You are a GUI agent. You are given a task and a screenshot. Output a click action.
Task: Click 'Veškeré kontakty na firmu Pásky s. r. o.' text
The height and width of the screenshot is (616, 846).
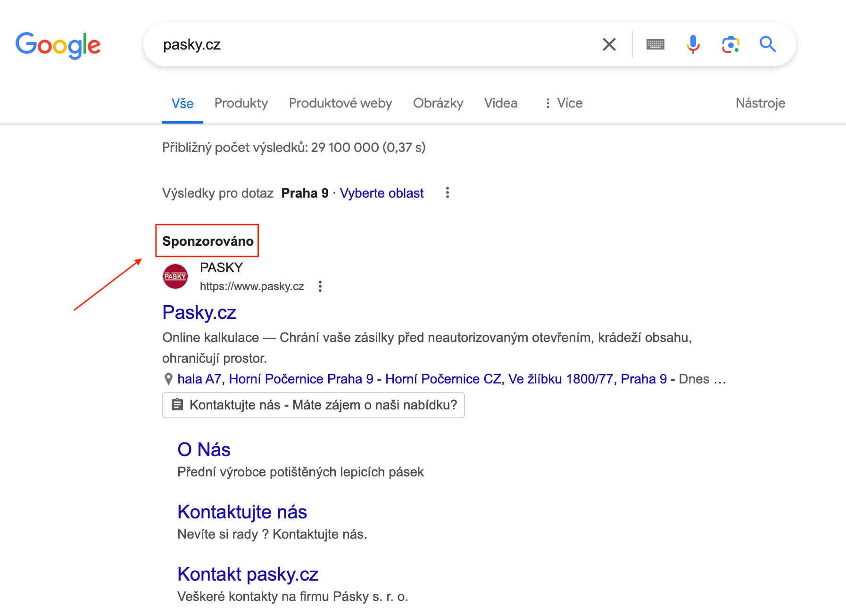click(x=293, y=597)
